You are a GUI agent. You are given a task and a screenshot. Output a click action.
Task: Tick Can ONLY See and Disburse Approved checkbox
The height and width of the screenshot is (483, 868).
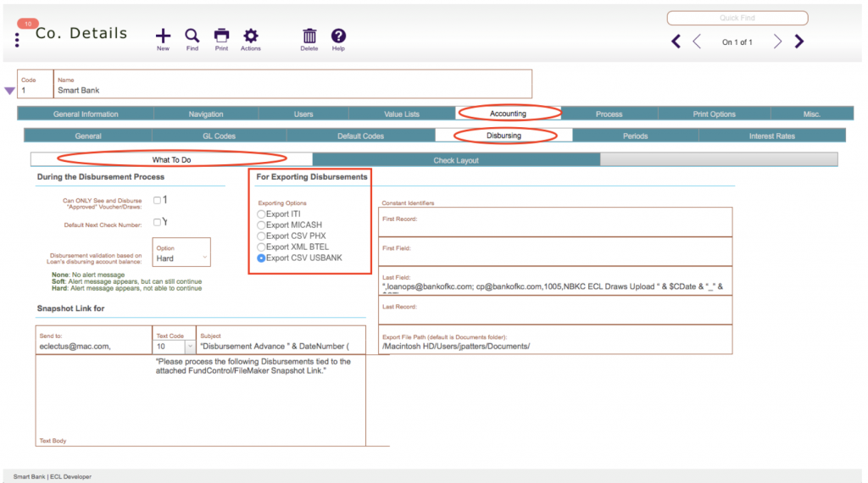157,200
